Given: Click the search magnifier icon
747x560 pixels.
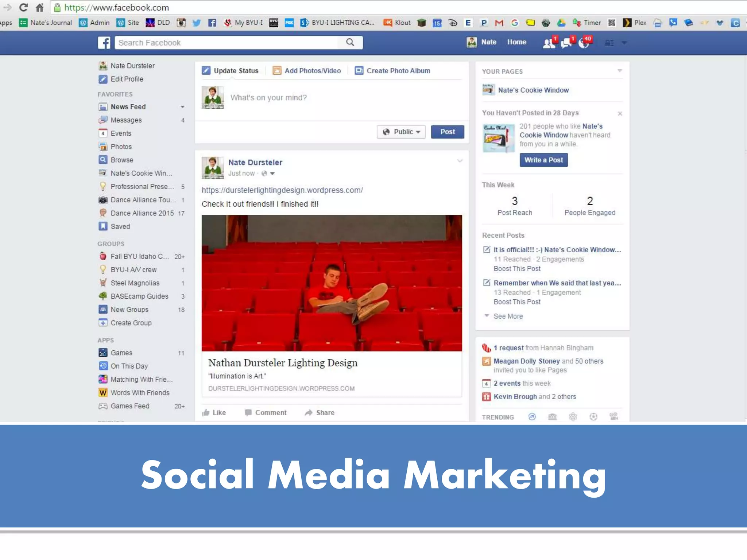Looking at the screenshot, I should (350, 42).
